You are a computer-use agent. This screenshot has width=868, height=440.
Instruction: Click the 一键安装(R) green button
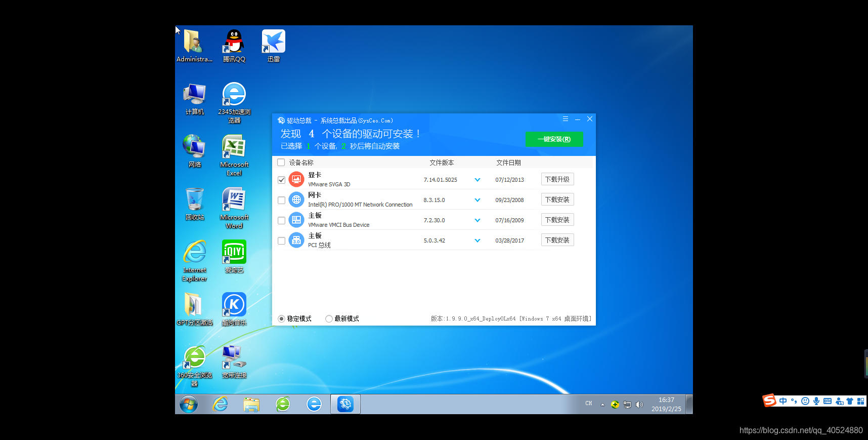point(554,139)
